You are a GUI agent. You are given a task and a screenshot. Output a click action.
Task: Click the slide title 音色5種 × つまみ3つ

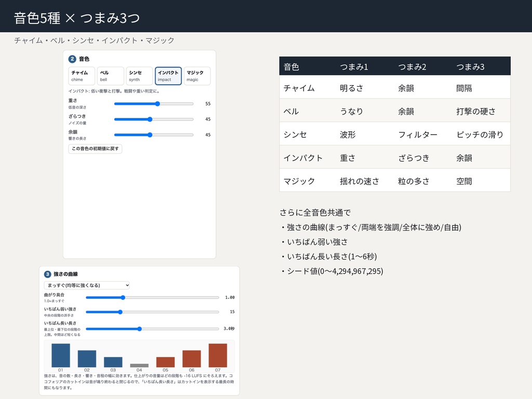(77, 18)
